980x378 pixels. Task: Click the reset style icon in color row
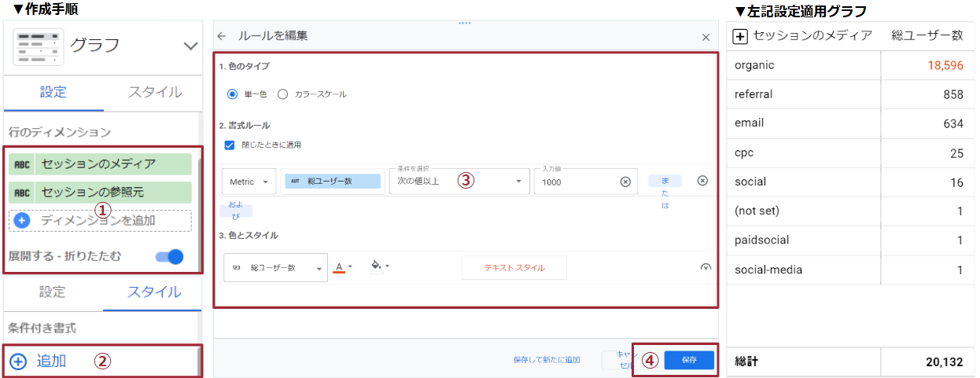coord(705,267)
